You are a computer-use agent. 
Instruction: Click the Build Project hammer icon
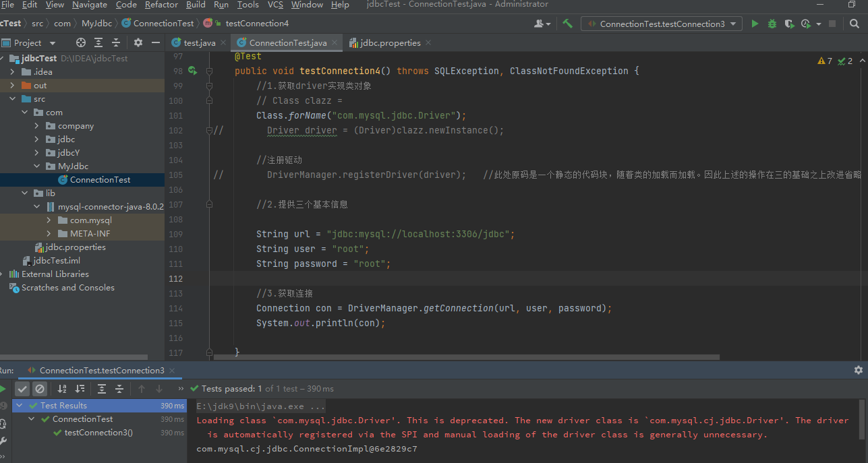pyautogui.click(x=568, y=24)
